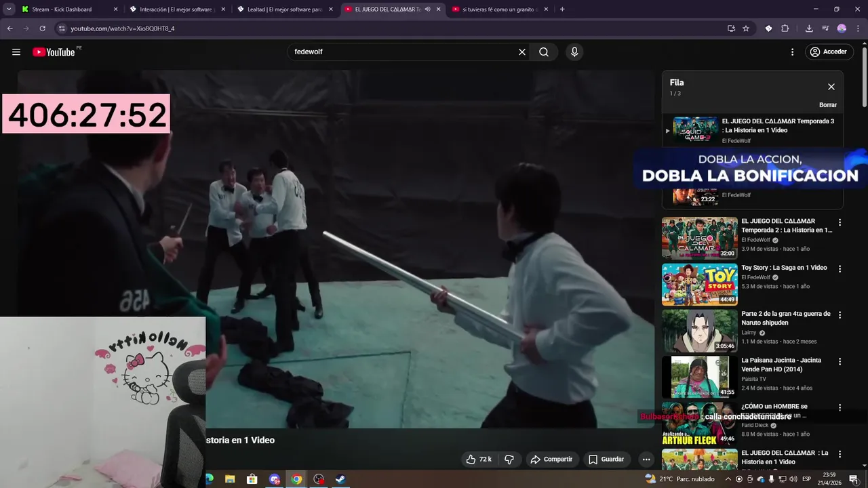868x488 pixels.
Task: Open the Windows notification center
Action: pos(854,479)
